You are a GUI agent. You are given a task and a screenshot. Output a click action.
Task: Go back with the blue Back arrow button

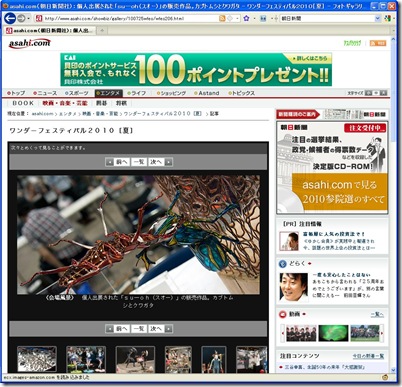tap(10, 18)
